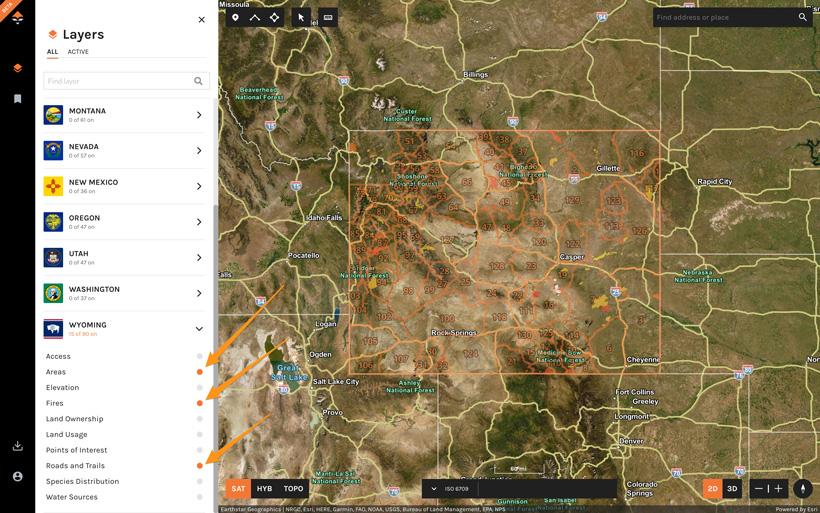The image size is (820, 513).
Task: Enable the Land Ownership layer
Action: [200, 419]
